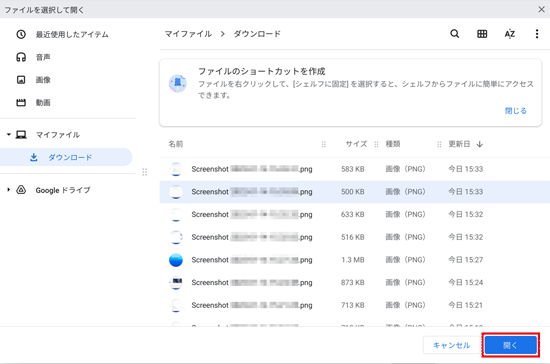Click the Google Drive triangle icon
The height and width of the screenshot is (364, 550).
click(21, 190)
